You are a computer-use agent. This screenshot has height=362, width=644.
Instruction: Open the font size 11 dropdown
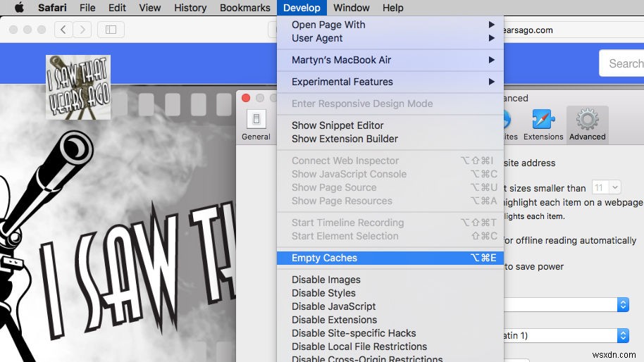606,187
